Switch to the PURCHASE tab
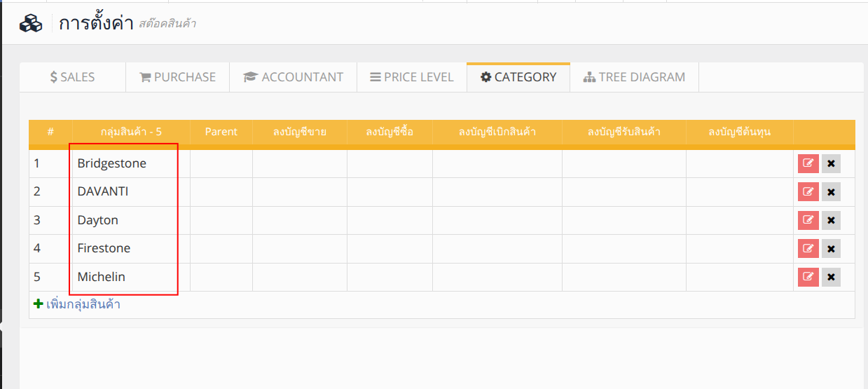 [x=178, y=77]
